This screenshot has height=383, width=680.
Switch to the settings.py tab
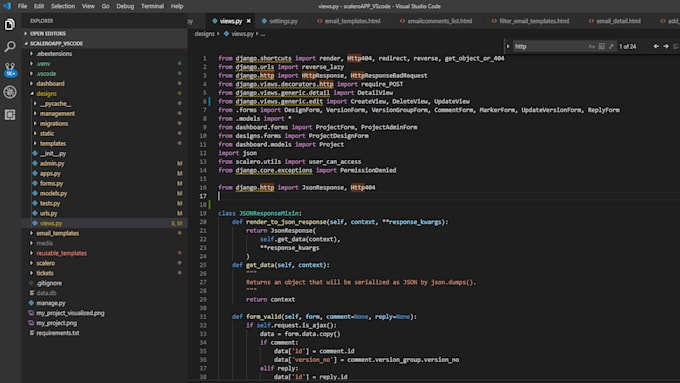[280, 21]
